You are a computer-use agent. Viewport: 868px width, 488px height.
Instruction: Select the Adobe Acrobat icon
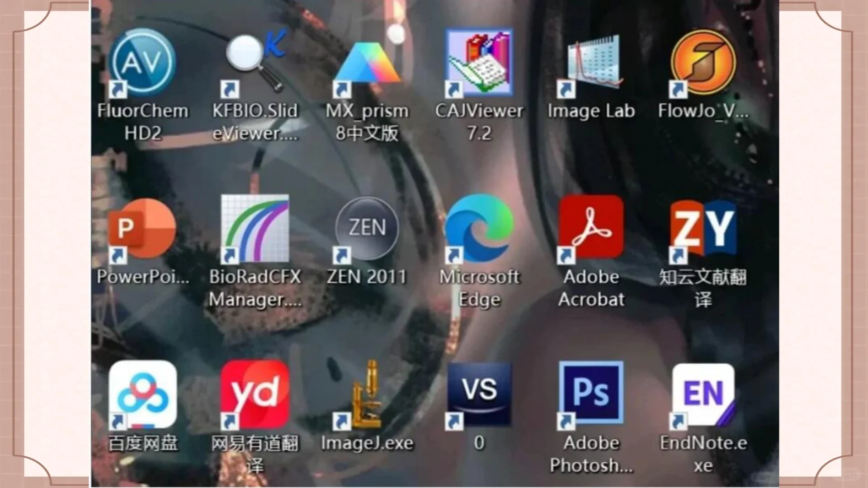point(591,227)
